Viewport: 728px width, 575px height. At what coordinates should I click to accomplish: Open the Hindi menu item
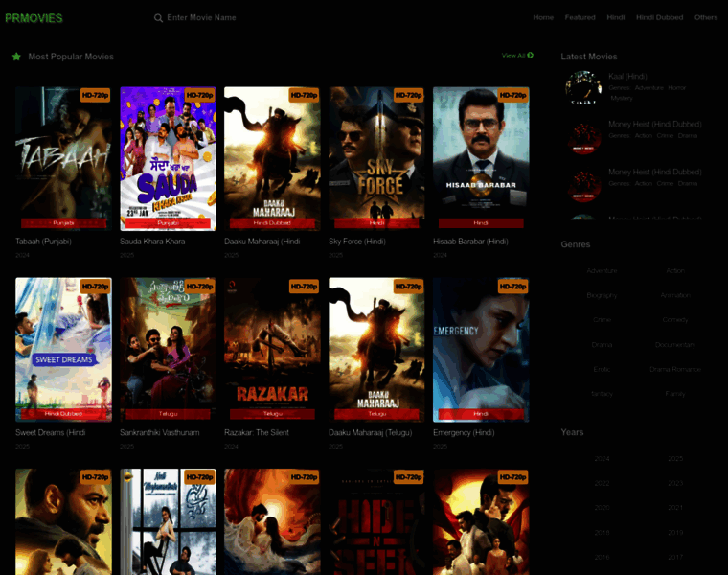pos(616,17)
